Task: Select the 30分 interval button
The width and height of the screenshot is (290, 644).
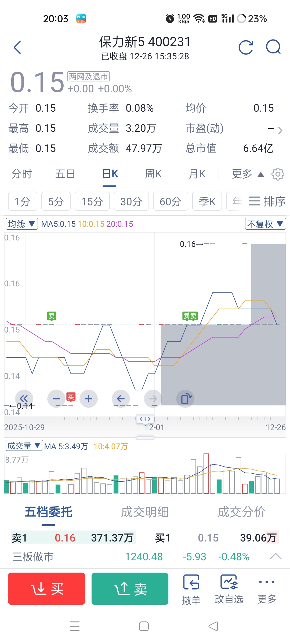Action: coord(131,202)
